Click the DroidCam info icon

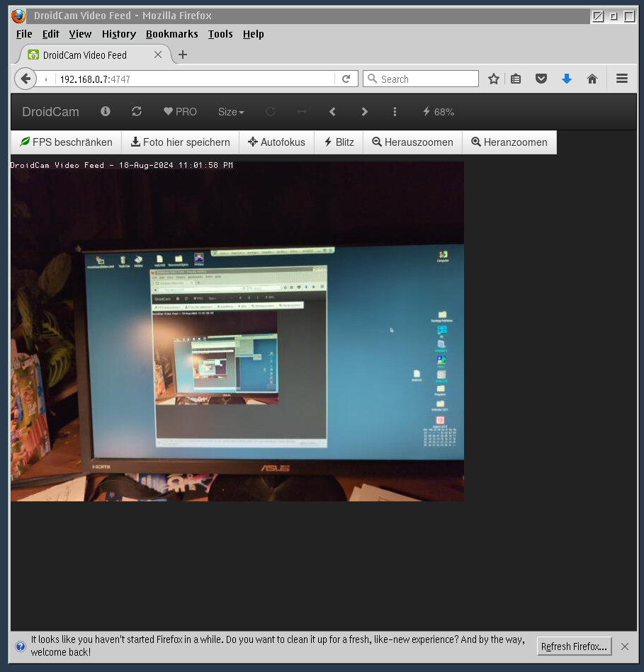click(106, 111)
